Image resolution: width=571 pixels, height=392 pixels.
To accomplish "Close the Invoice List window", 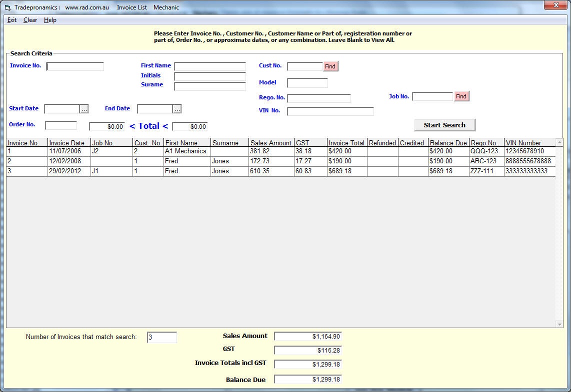I will click(555, 5).
